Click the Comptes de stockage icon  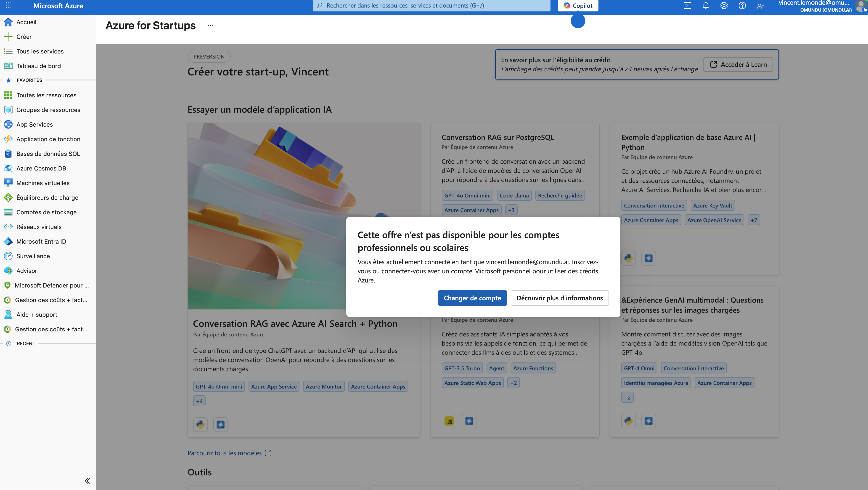pos(8,212)
